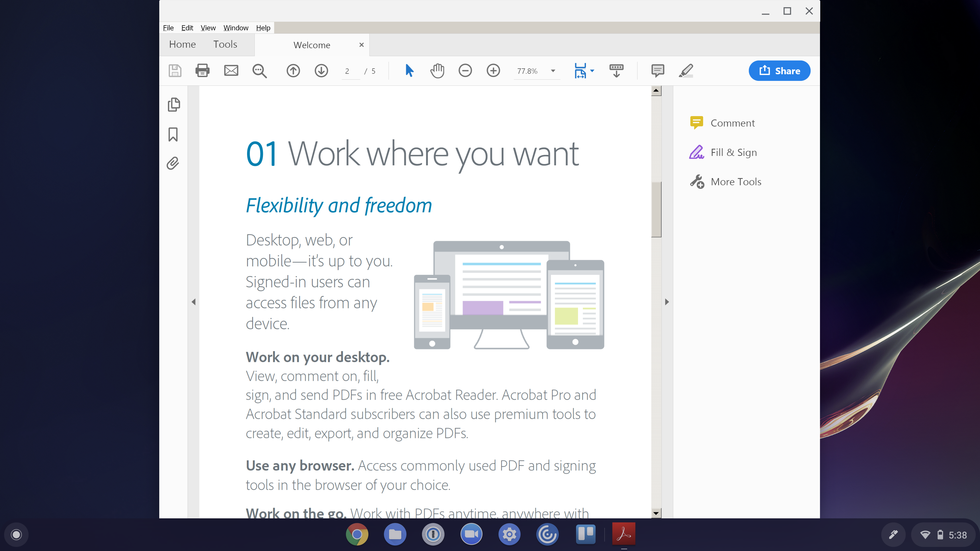Open More Tools in right pane

[726, 181]
